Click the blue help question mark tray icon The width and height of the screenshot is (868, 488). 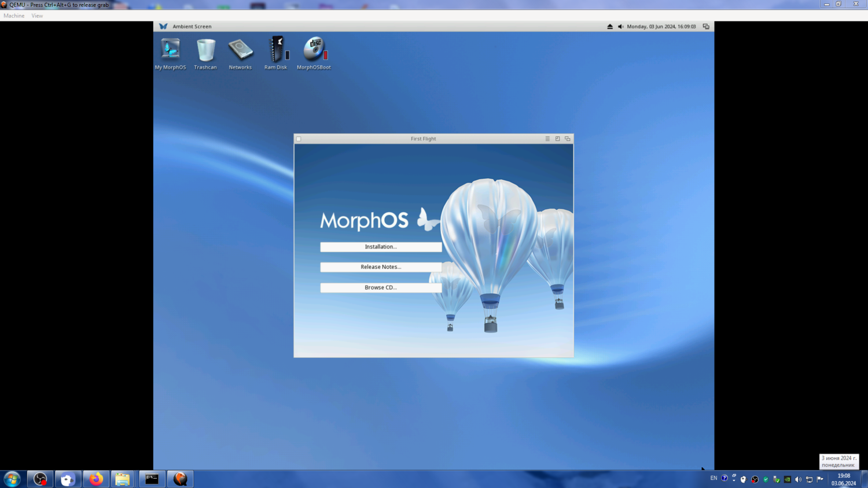724,478
